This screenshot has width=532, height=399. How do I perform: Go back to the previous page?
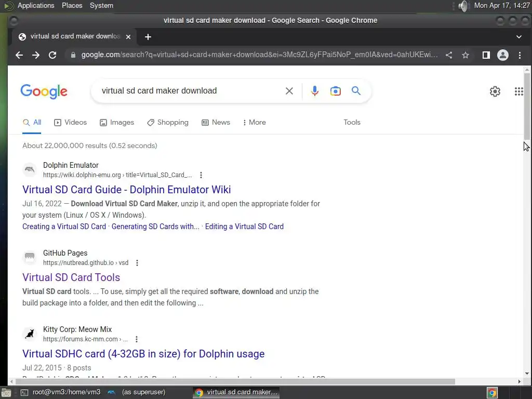[x=19, y=55]
